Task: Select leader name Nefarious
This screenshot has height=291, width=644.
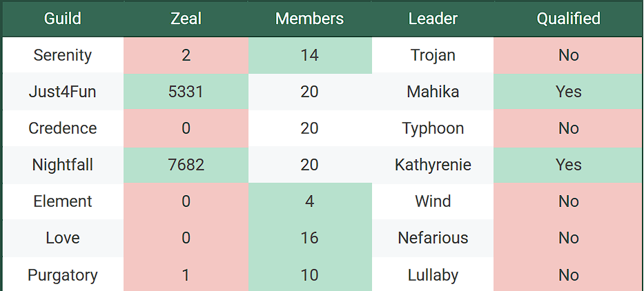Action: coord(433,238)
